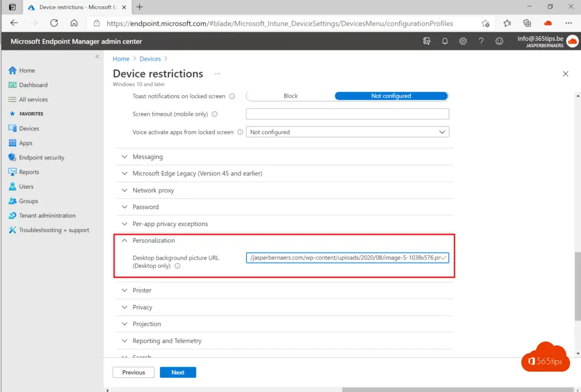Expand the Privacy section
Screen dimensions: 581x392
pos(285,307)
